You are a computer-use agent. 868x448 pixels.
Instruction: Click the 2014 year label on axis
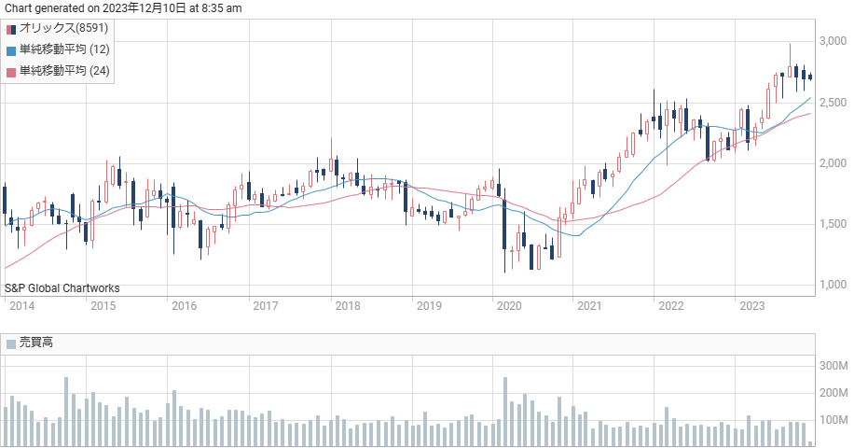pyautogui.click(x=22, y=306)
